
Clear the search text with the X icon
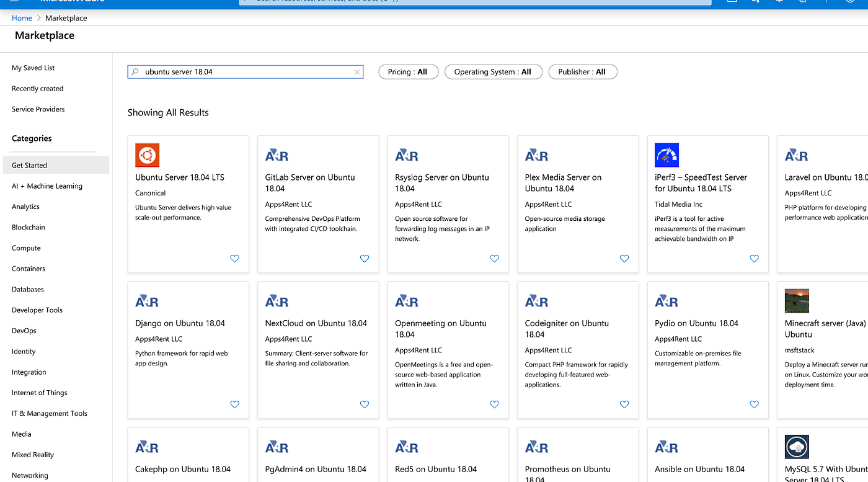[x=357, y=72]
